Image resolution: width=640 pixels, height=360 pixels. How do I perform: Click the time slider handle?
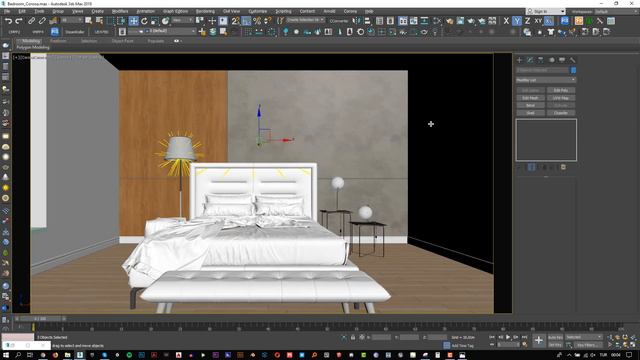click(x=40, y=318)
